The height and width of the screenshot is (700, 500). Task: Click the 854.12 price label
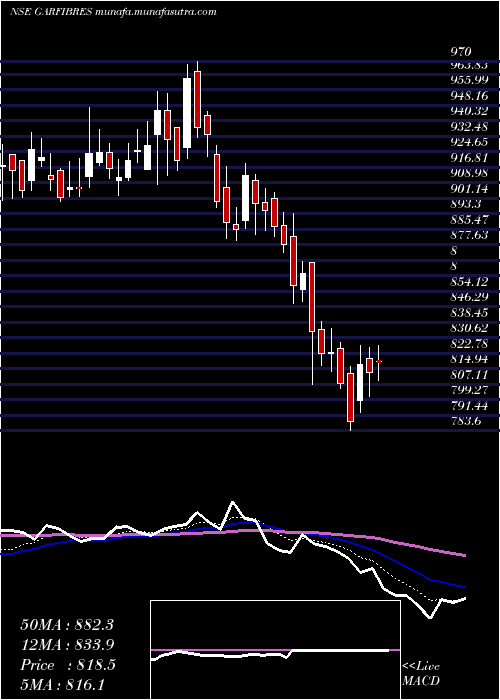point(469,282)
